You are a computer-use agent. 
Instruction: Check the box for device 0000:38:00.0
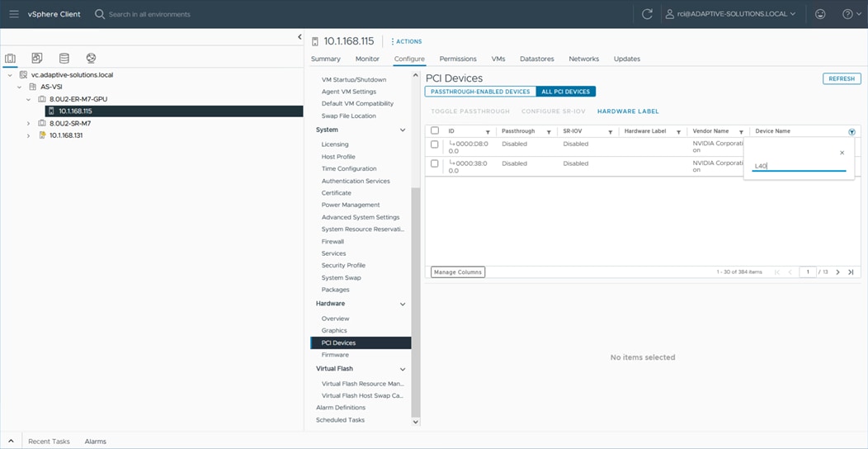click(435, 163)
